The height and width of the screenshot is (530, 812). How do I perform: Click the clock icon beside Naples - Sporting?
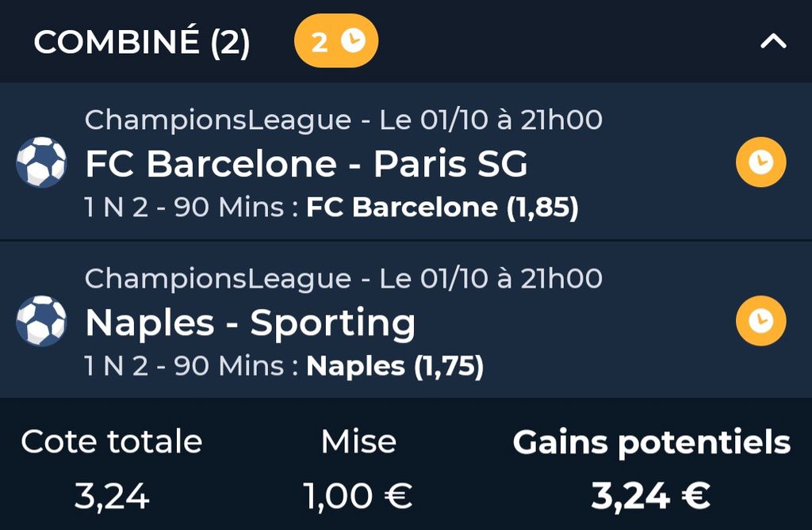click(760, 321)
